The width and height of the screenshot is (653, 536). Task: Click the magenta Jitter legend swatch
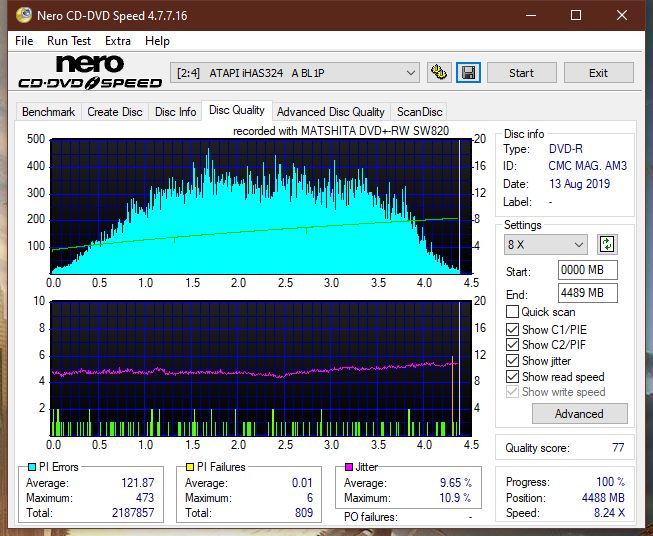(x=349, y=467)
